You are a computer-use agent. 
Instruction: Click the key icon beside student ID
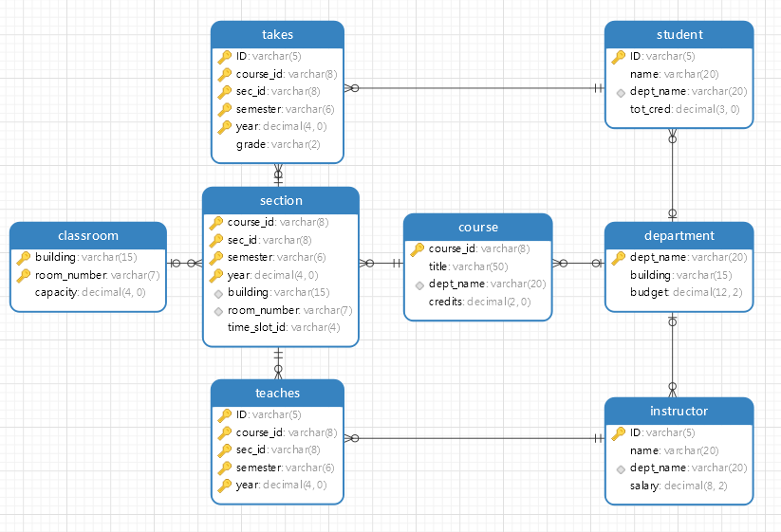click(x=619, y=57)
